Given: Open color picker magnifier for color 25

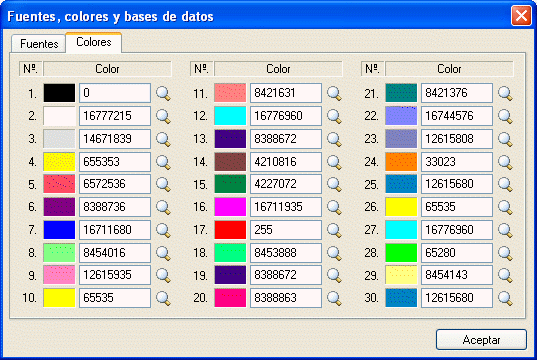Looking at the screenshot, I should (x=505, y=184).
